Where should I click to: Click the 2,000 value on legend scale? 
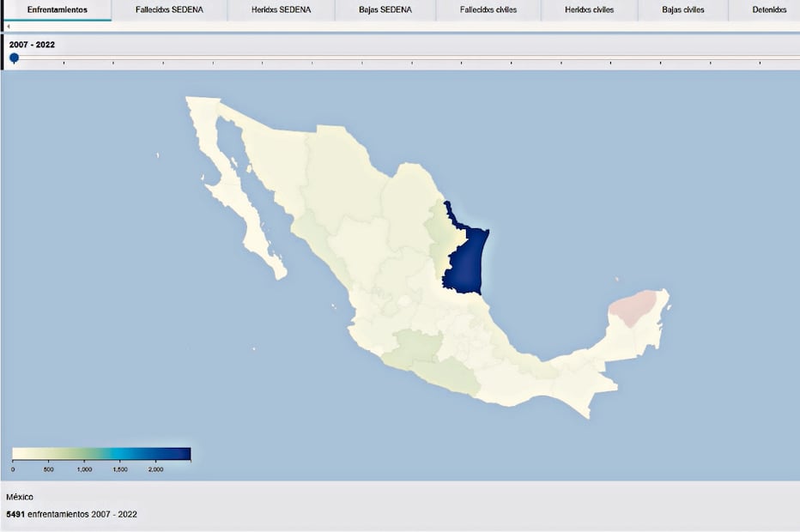click(155, 469)
